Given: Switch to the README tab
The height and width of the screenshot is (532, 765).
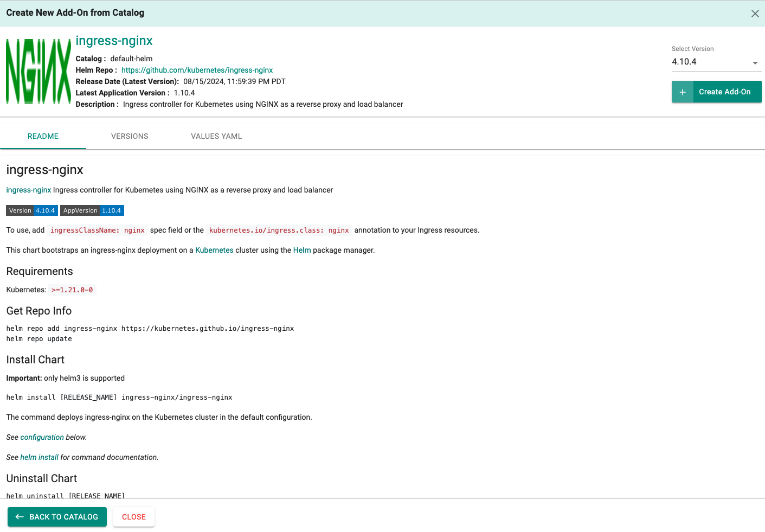Looking at the screenshot, I should [x=43, y=136].
